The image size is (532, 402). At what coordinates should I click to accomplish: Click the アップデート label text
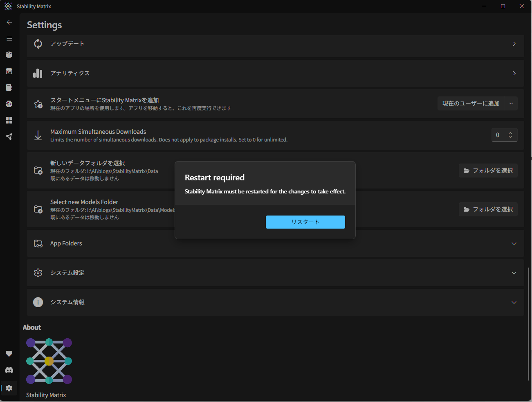(67, 44)
